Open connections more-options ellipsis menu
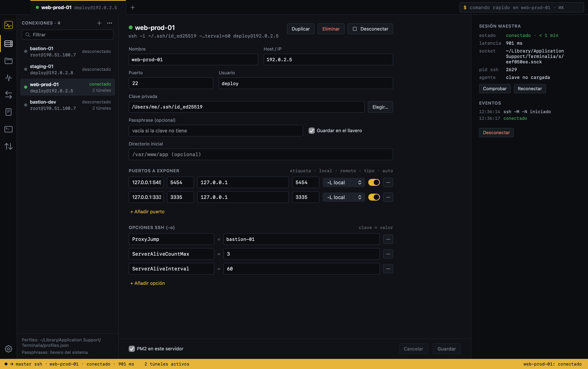 click(110, 23)
